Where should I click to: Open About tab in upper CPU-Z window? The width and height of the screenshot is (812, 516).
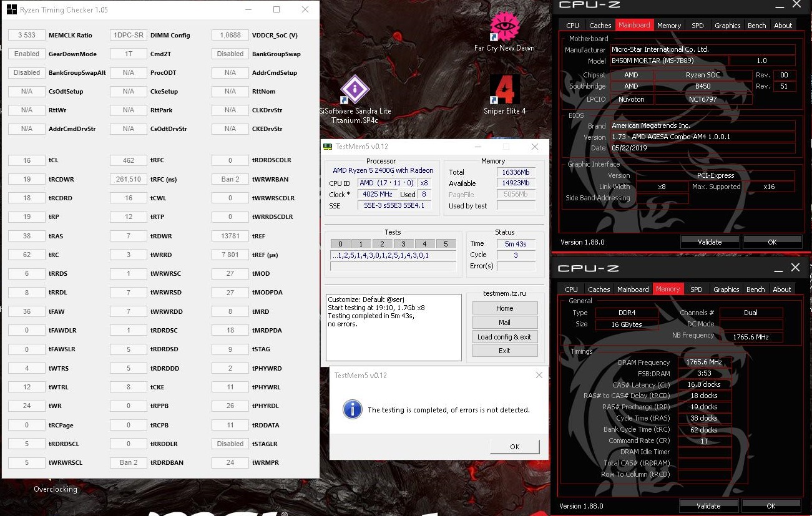(783, 26)
